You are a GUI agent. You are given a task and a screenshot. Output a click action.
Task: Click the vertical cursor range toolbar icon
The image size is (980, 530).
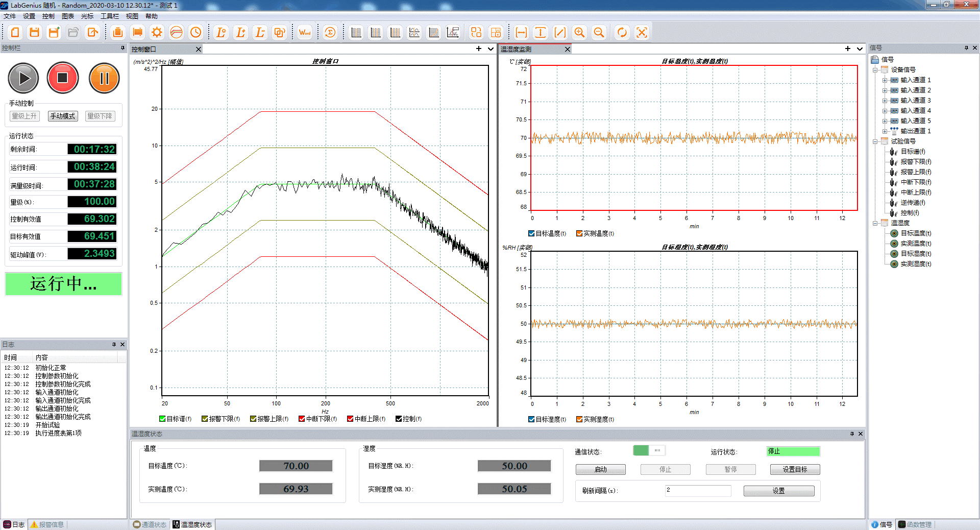pyautogui.click(x=541, y=33)
